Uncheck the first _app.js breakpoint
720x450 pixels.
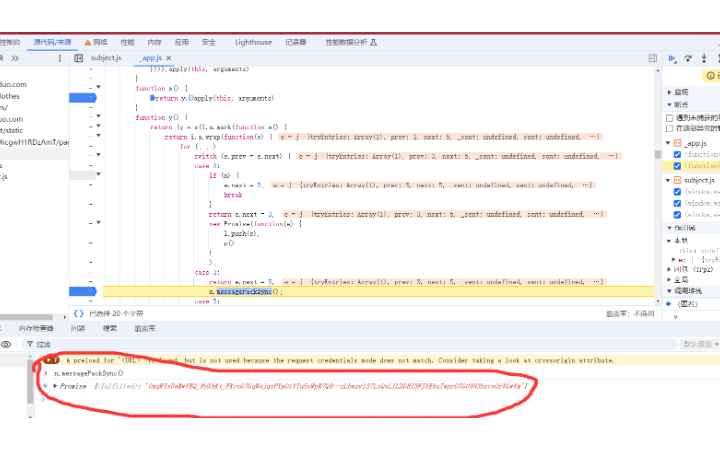(677, 154)
